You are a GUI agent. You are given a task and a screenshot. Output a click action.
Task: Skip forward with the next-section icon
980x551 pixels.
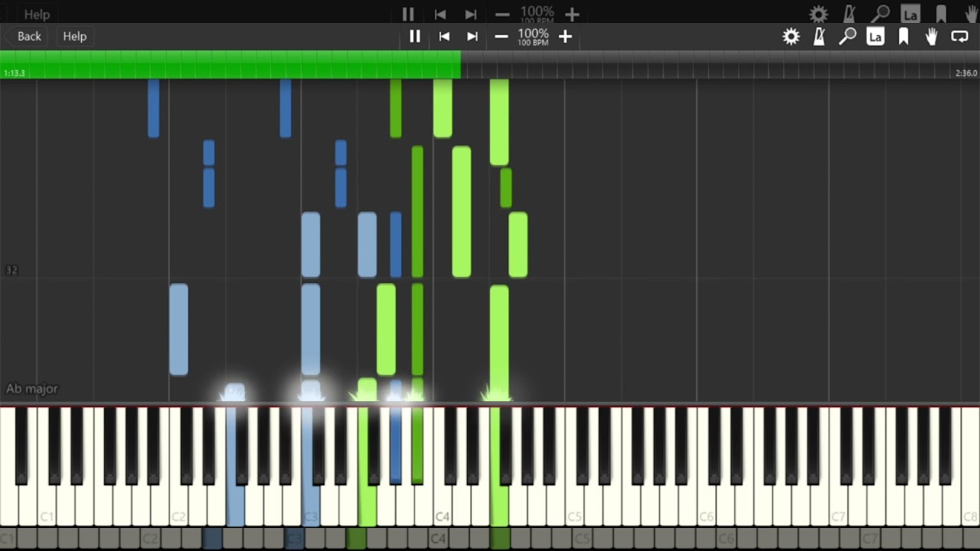[x=472, y=36]
